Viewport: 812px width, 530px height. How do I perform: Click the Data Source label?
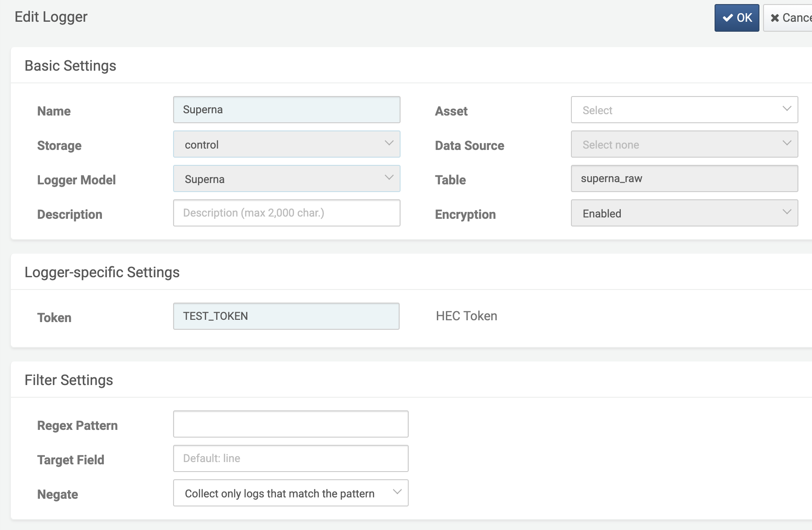[x=469, y=145]
